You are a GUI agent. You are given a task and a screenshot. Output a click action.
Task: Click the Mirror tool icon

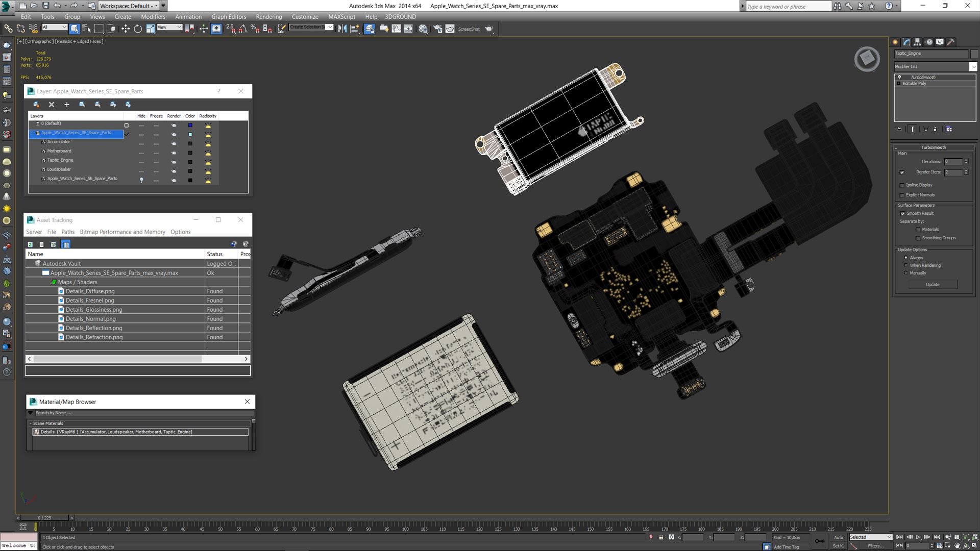[x=342, y=29]
